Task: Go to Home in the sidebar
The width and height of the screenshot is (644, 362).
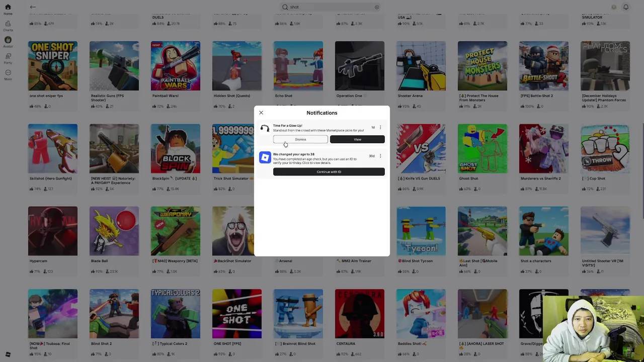Action: click(x=8, y=10)
